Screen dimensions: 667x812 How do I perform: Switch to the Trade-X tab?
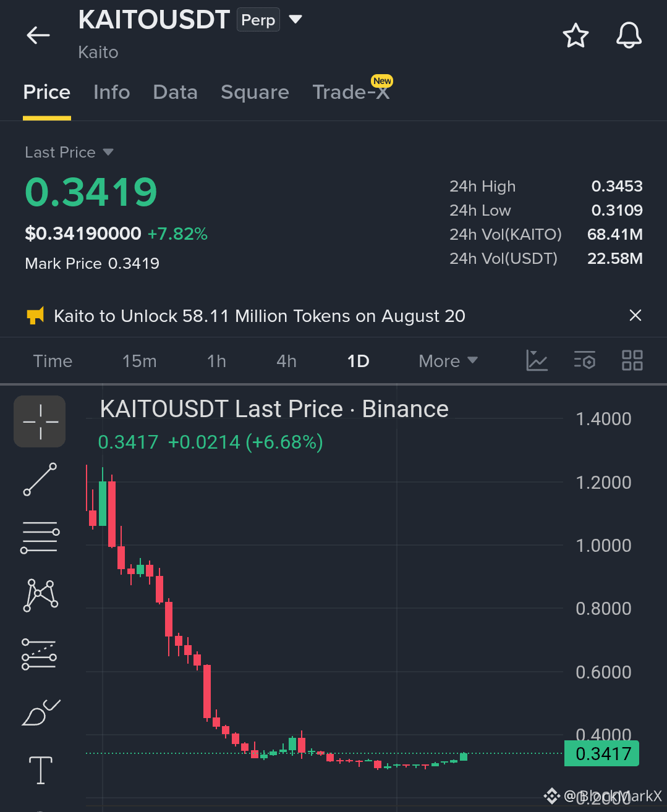[351, 92]
